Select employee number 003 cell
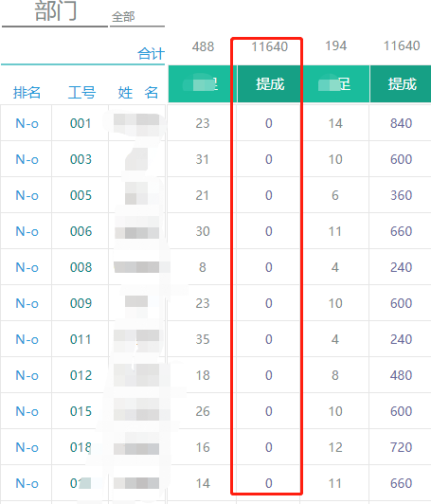The height and width of the screenshot is (504, 431). (81, 159)
